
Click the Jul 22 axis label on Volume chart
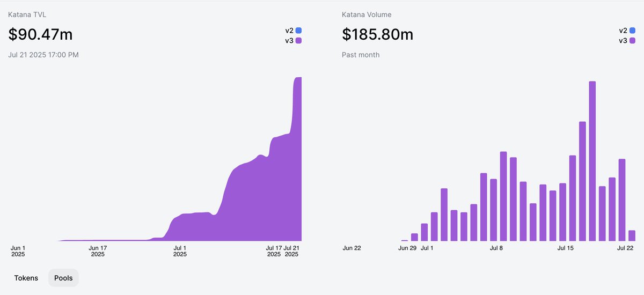pos(625,248)
